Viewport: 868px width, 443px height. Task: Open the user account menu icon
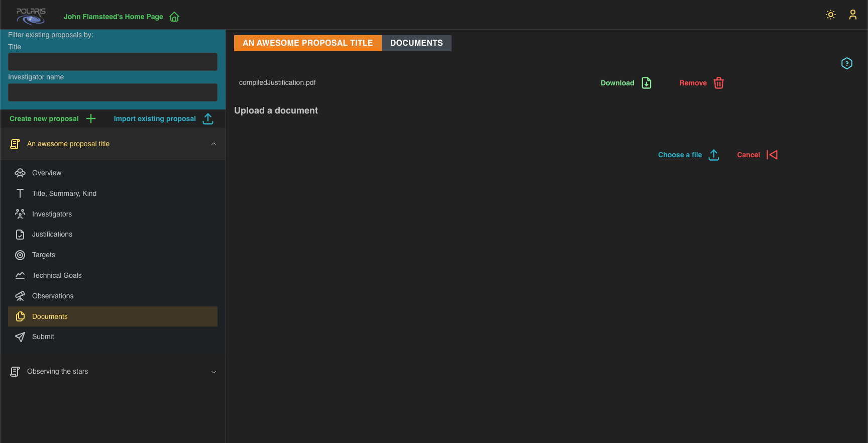853,15
